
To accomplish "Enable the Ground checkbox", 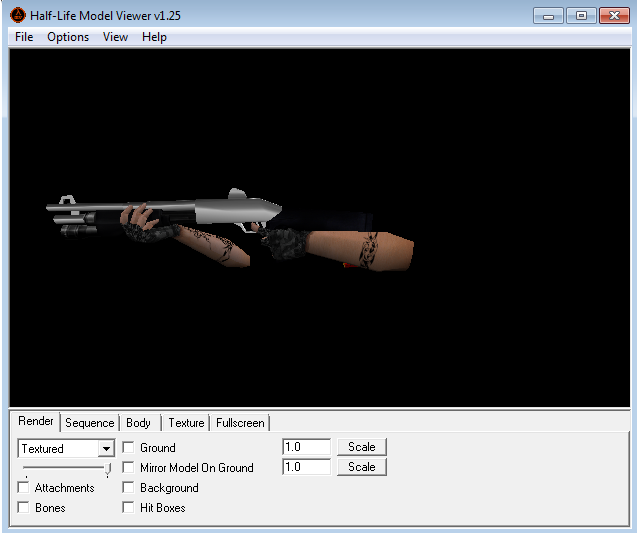I will (x=129, y=448).
